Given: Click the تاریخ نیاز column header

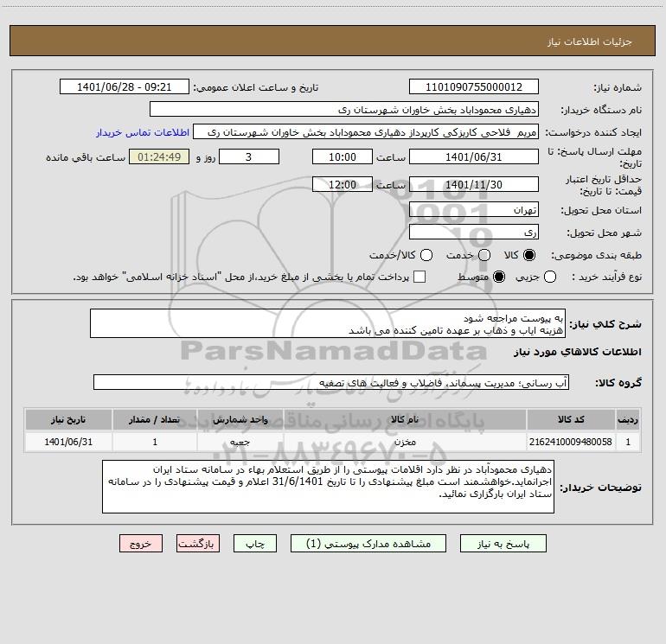Looking at the screenshot, I should coord(68,420).
